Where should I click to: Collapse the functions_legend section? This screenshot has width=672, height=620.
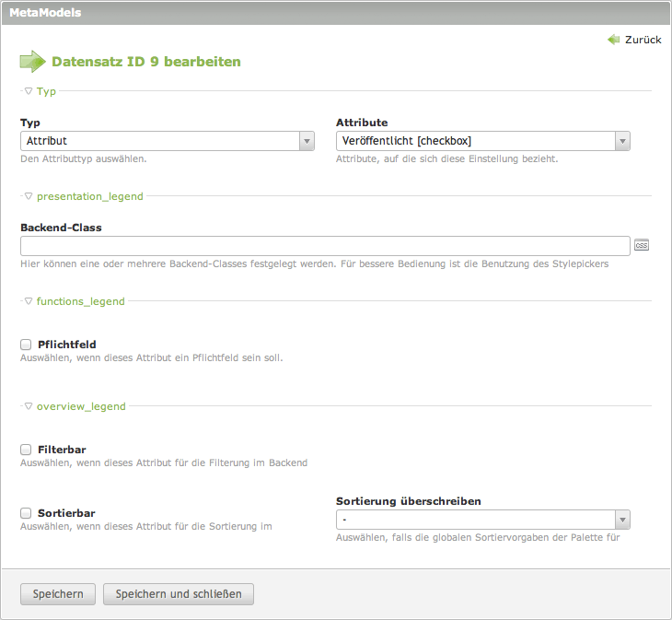(79, 301)
